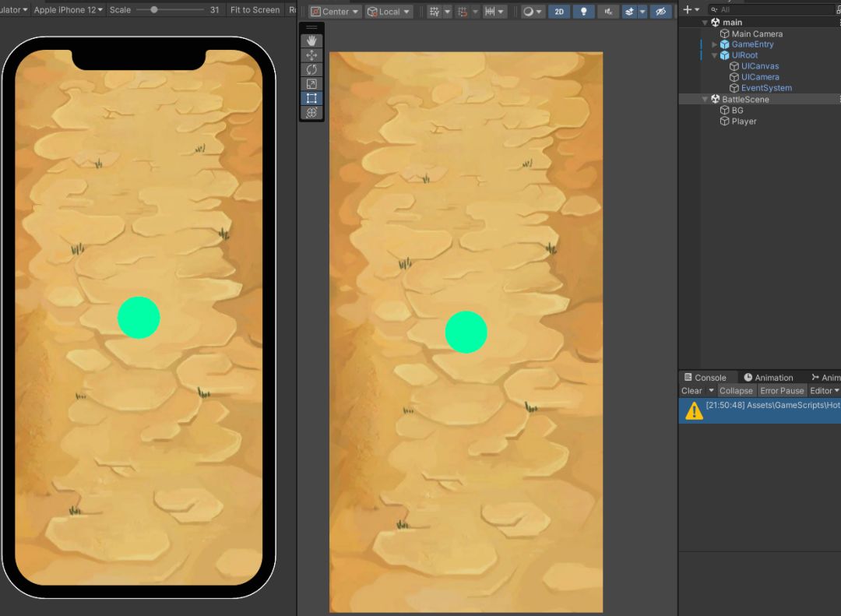
Task: Click the snap increment magnet icon
Action: pos(463,11)
